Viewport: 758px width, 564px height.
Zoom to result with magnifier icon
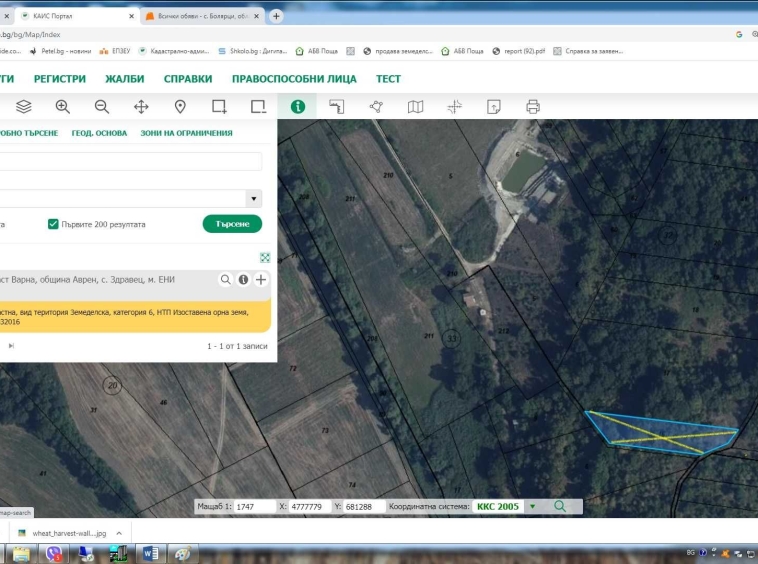(x=225, y=279)
